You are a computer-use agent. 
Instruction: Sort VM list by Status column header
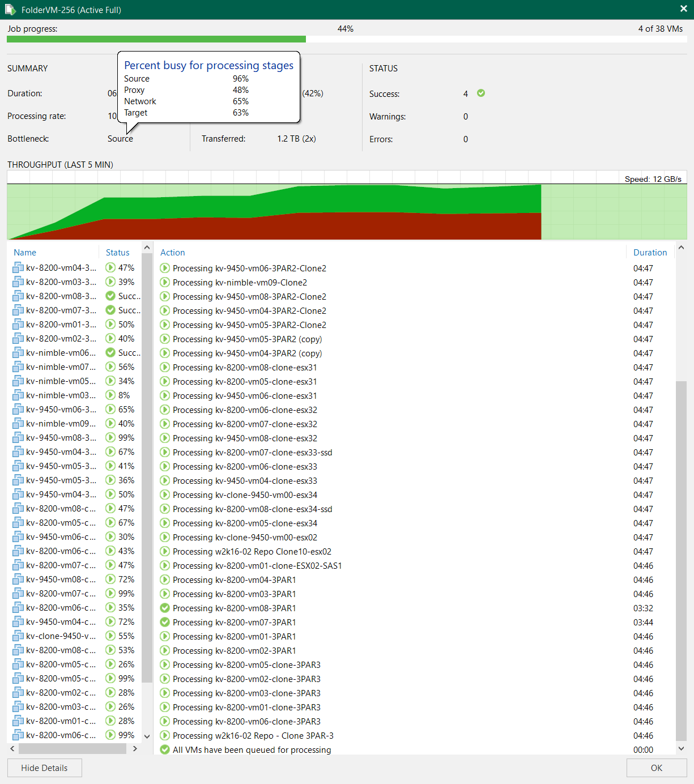tap(118, 253)
